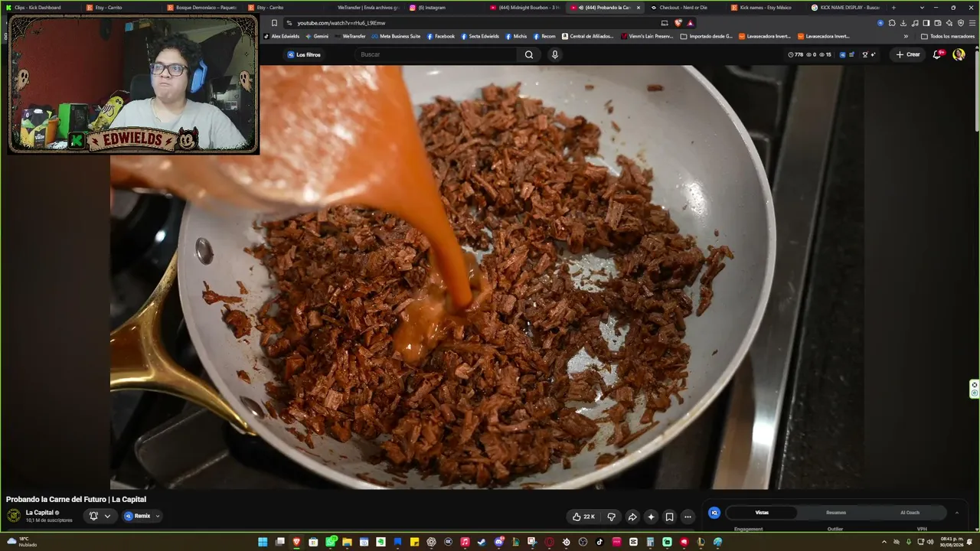
Task: Select the Vistas tab in side panel
Action: (x=762, y=513)
